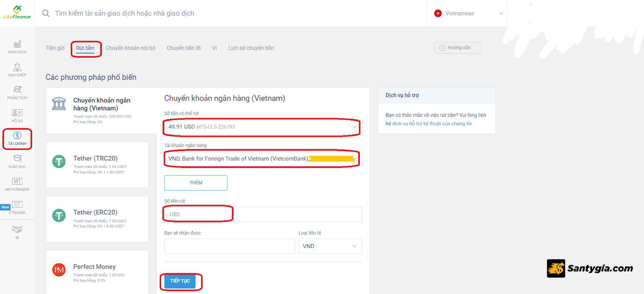This screenshot has height=294, width=644.
Task: Click the bank building icon
Action: [59, 104]
